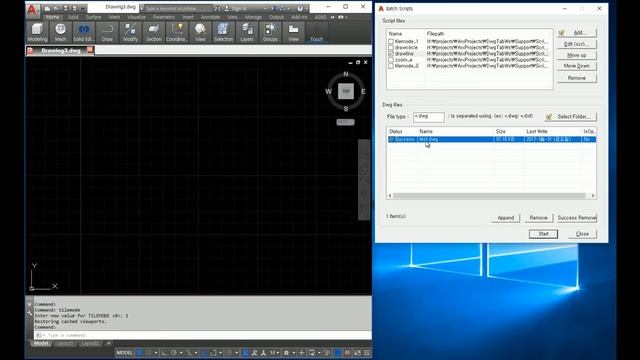This screenshot has height=360, width=640.
Task: Switch to the Annotate ribbon tab
Action: click(211, 17)
